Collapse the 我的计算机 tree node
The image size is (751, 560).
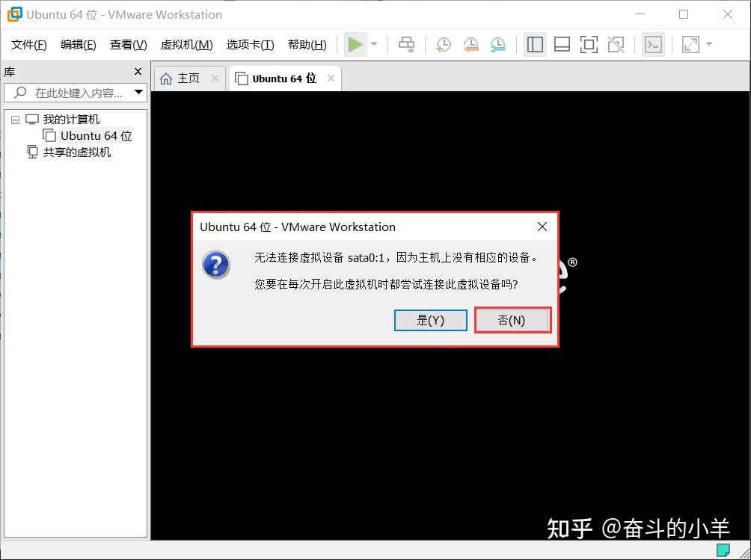pos(15,119)
